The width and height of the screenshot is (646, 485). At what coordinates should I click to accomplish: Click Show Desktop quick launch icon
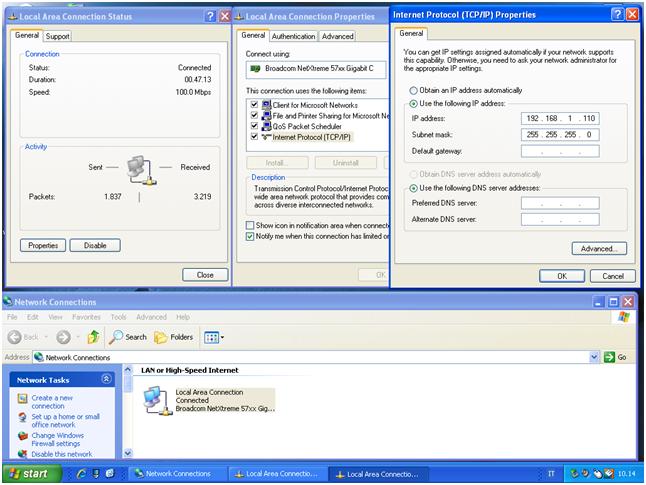(96, 473)
